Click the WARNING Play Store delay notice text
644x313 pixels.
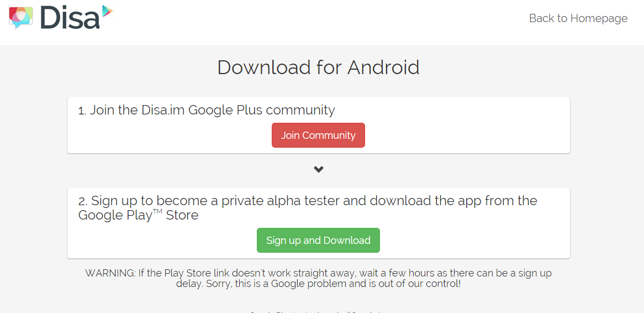(x=318, y=279)
